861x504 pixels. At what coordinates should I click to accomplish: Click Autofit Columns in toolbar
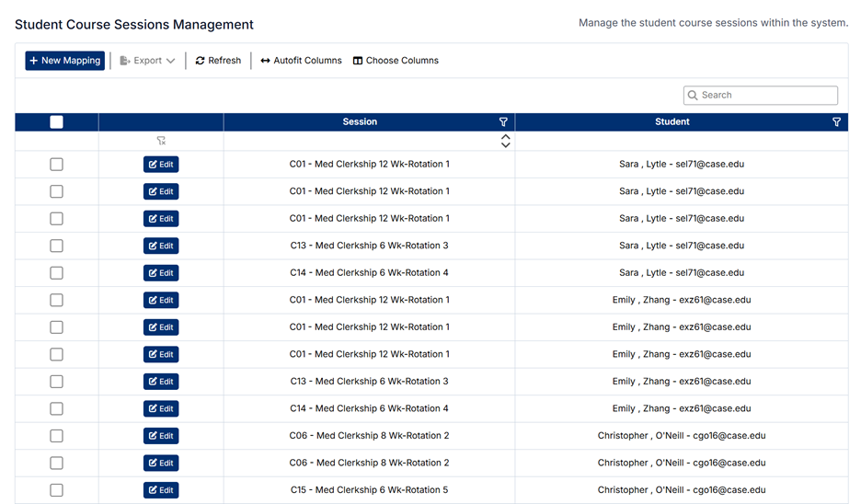(301, 61)
